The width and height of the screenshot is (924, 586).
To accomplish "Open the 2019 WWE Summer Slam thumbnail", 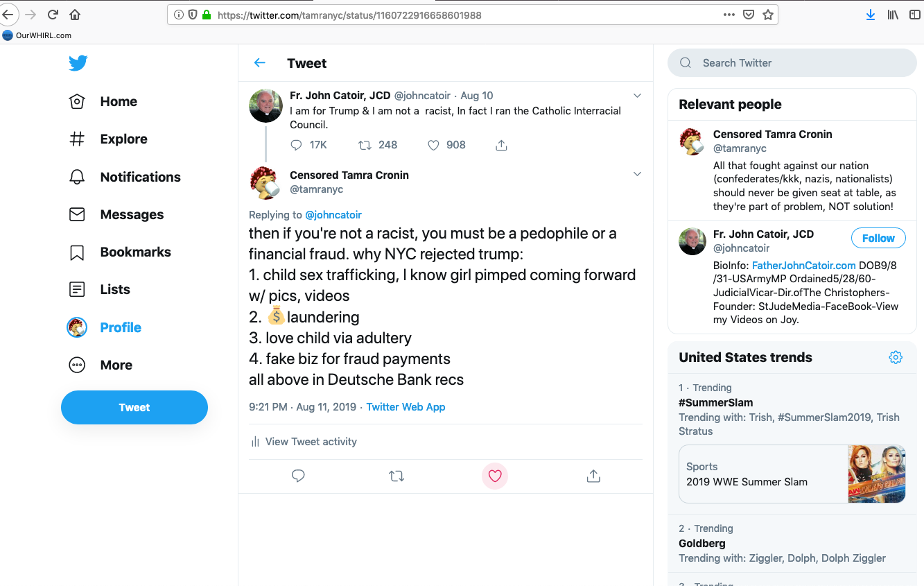I will (877, 474).
